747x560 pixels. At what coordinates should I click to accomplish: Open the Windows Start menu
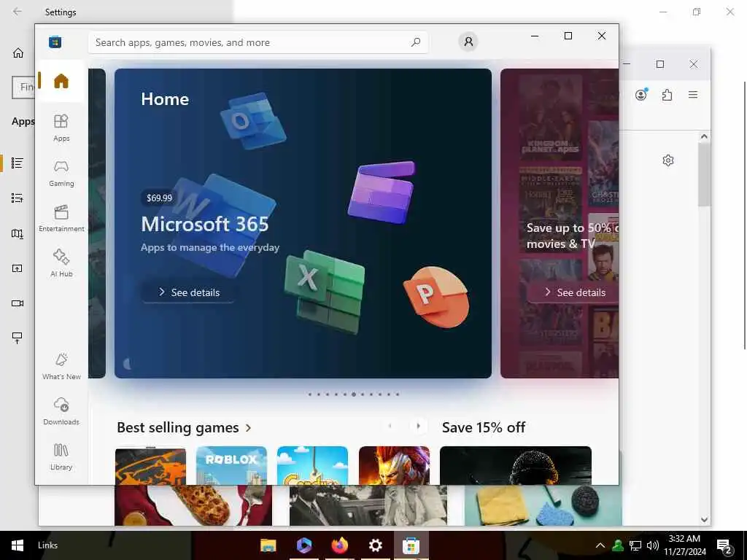point(18,545)
